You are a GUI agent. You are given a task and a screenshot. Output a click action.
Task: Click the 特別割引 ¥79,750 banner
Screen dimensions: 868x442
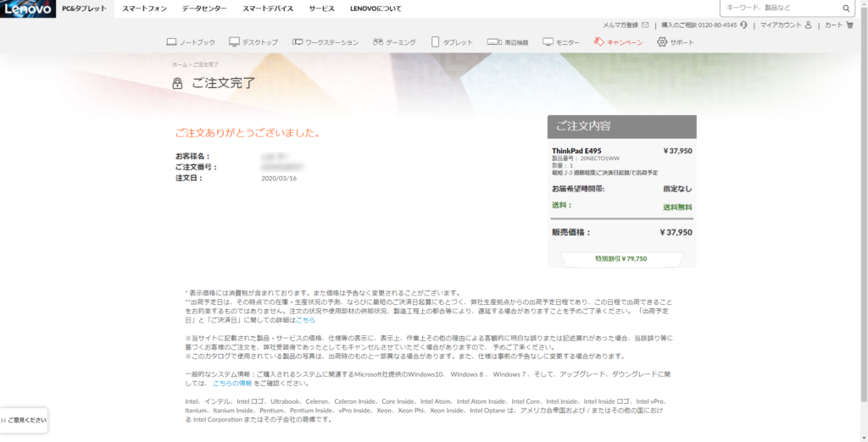tap(621, 258)
